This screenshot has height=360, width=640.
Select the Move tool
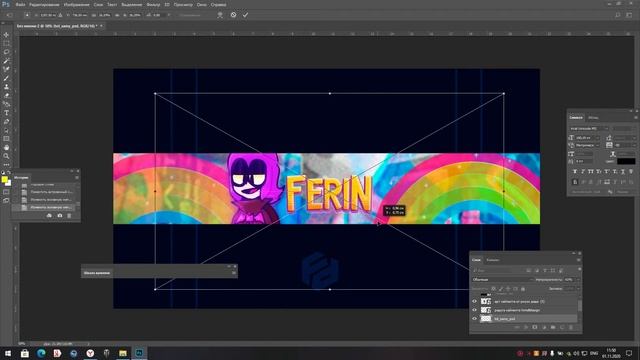coord(6,35)
